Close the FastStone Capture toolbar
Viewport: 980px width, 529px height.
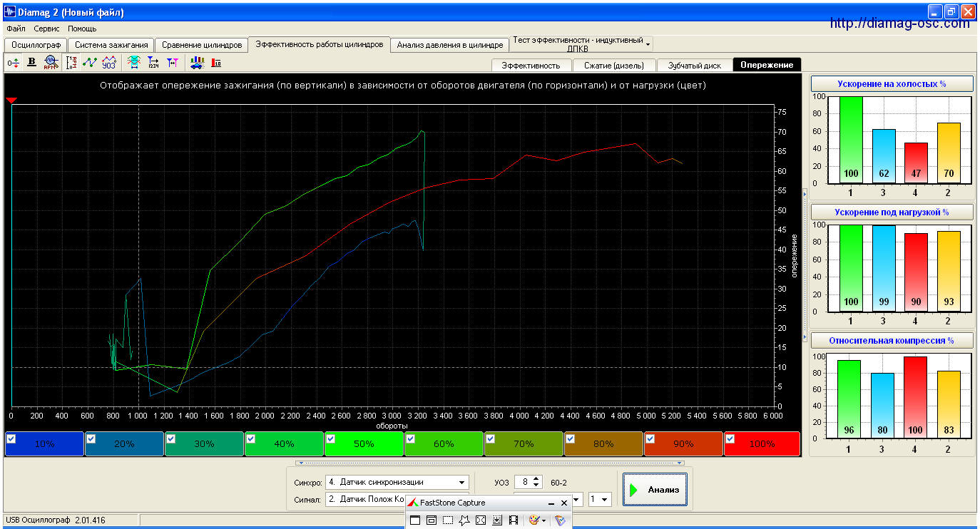pos(564,503)
